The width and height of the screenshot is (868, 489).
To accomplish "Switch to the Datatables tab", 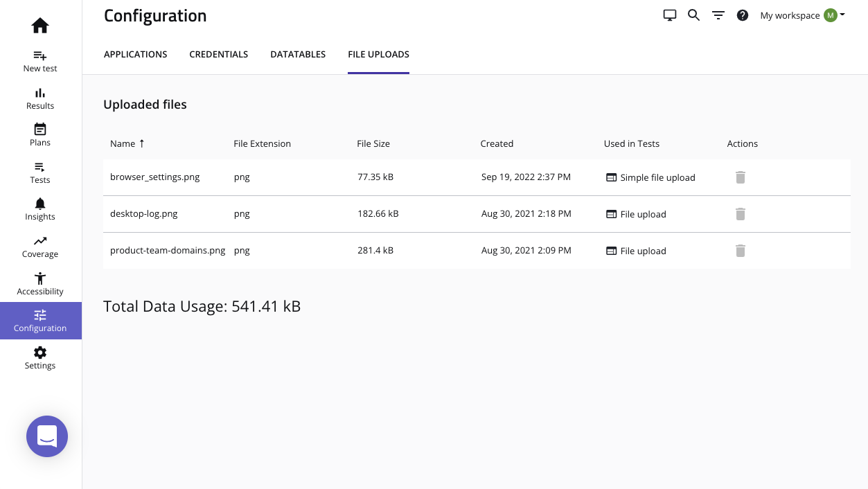I will pyautogui.click(x=298, y=54).
